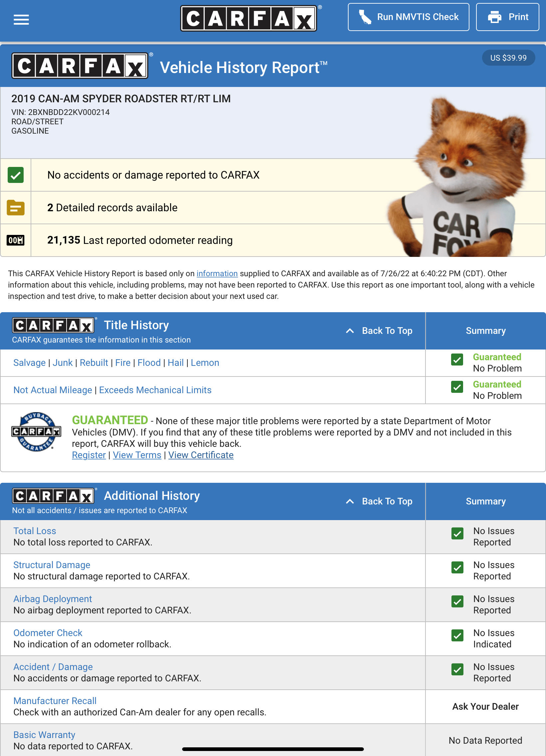
Task: Open the Airbag Deployment link
Action: pyautogui.click(x=53, y=599)
